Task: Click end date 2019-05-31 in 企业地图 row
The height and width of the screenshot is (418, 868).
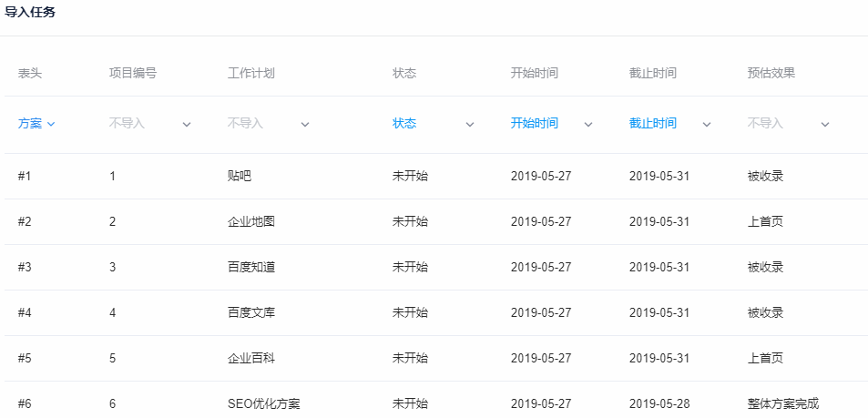Action: (659, 222)
